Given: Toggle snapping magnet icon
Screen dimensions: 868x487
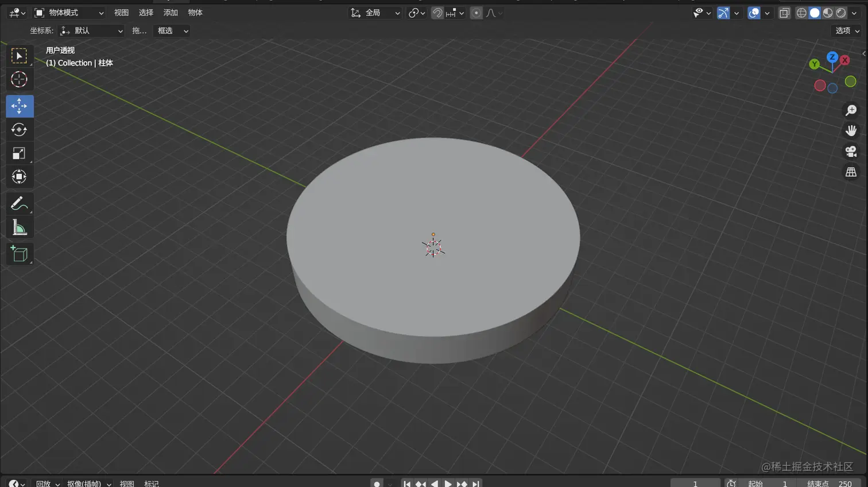Looking at the screenshot, I should (x=437, y=13).
